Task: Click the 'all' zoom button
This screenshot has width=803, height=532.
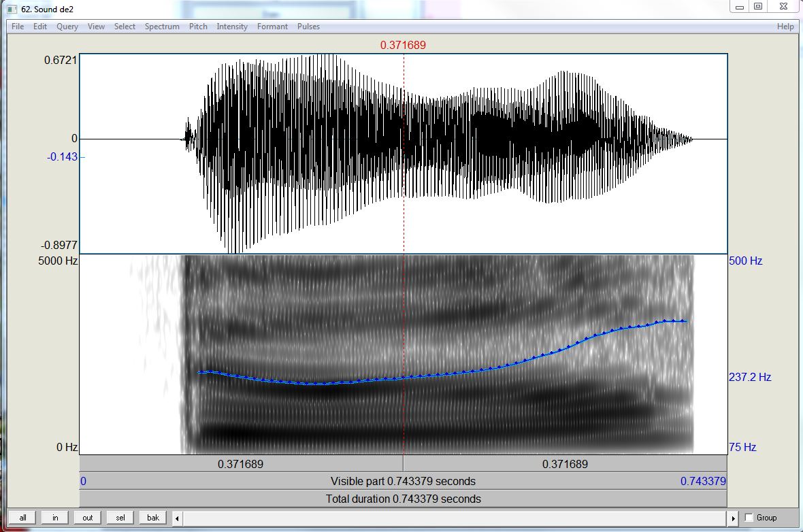Action: click(22, 518)
